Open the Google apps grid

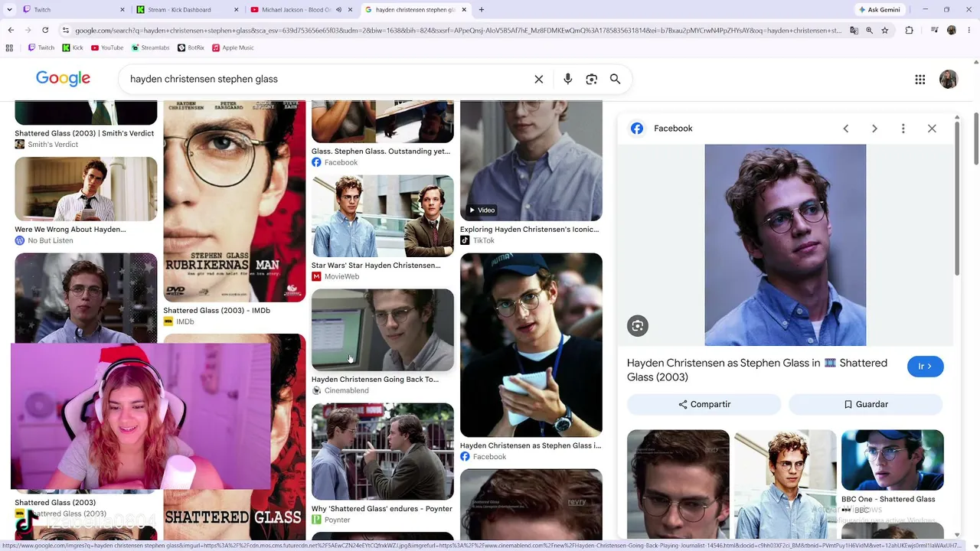pyautogui.click(x=920, y=80)
